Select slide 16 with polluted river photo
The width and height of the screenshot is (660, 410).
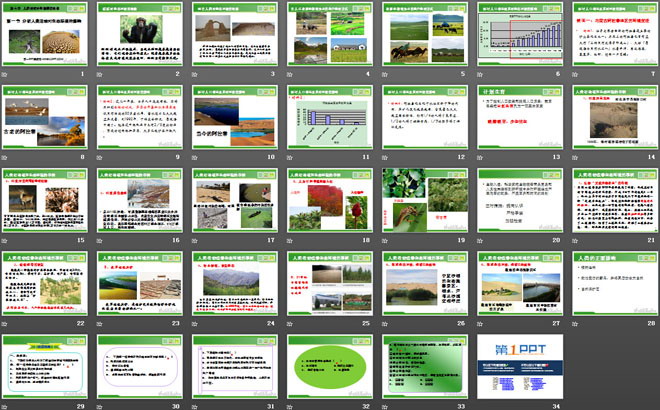coord(140,200)
